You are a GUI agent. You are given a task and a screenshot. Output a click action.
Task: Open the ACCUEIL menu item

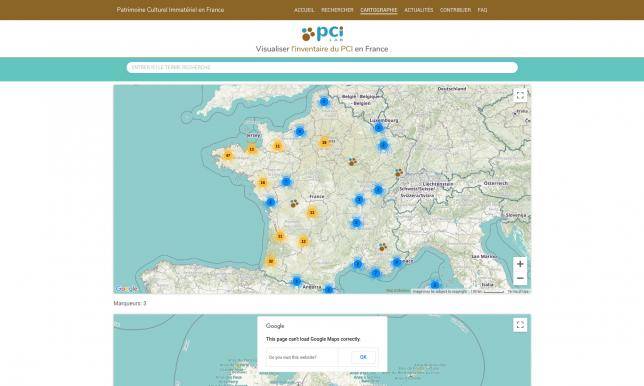[304, 10]
